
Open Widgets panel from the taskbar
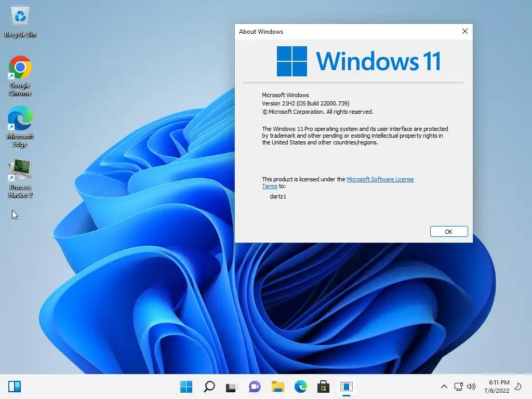15,387
